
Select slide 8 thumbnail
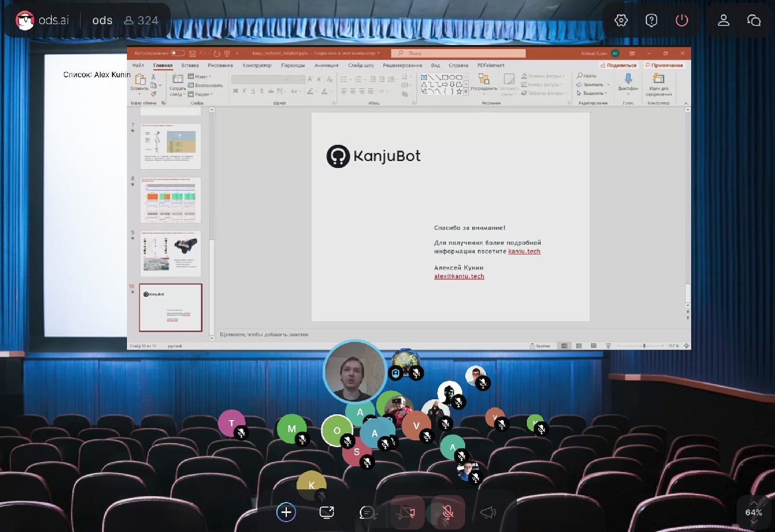click(170, 200)
